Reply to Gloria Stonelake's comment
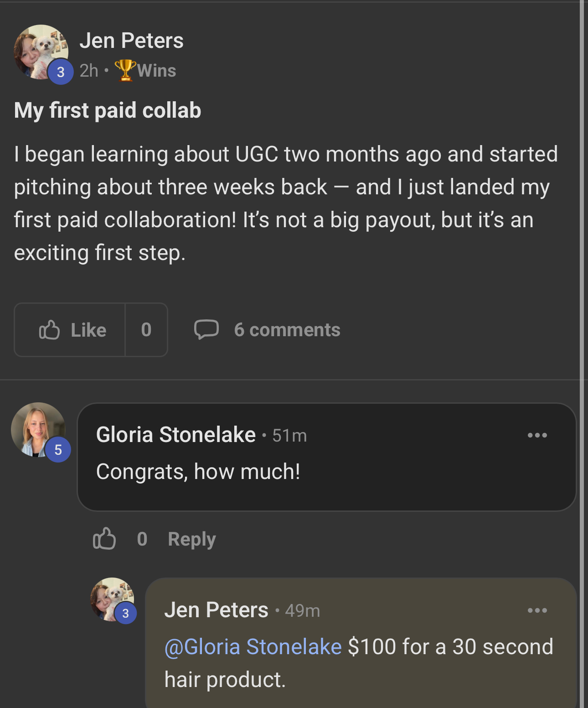The height and width of the screenshot is (708, 588). click(x=191, y=539)
